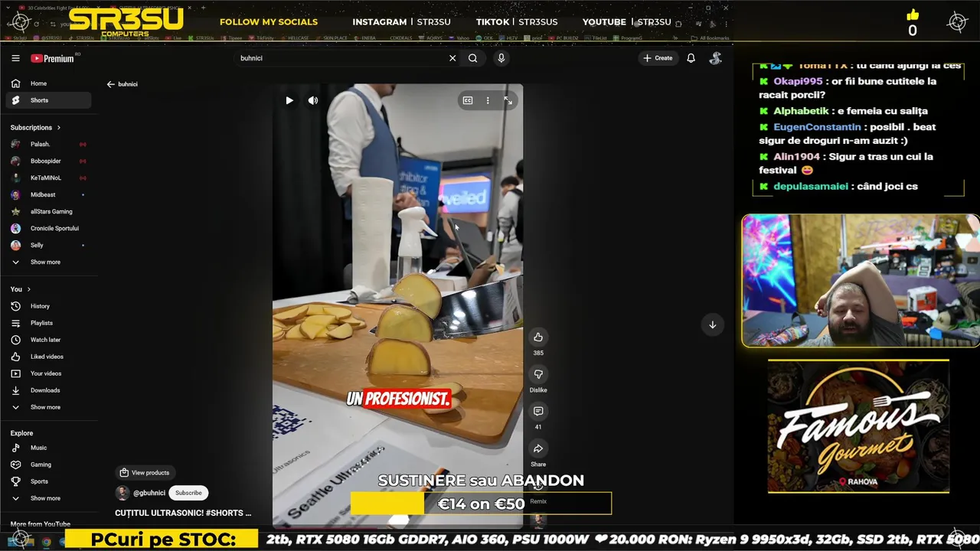Screen dimensions: 980x551
Task: Click the Short title CUȚITUL ULTRASONIC
Action: [x=183, y=513]
